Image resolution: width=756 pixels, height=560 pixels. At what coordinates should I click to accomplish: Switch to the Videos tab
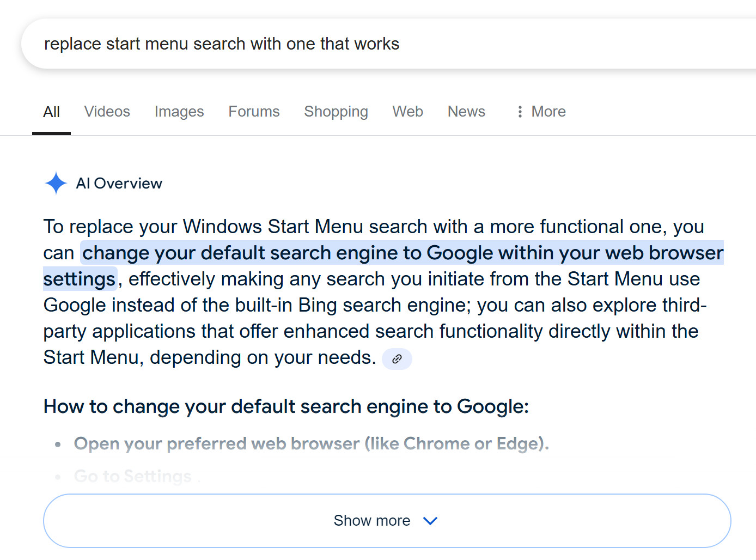107,112
